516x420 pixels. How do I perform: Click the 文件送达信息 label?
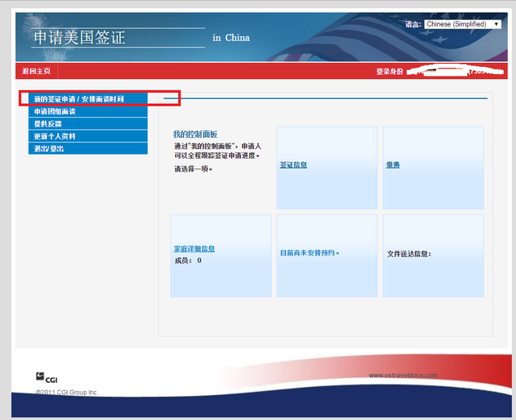pos(409,254)
